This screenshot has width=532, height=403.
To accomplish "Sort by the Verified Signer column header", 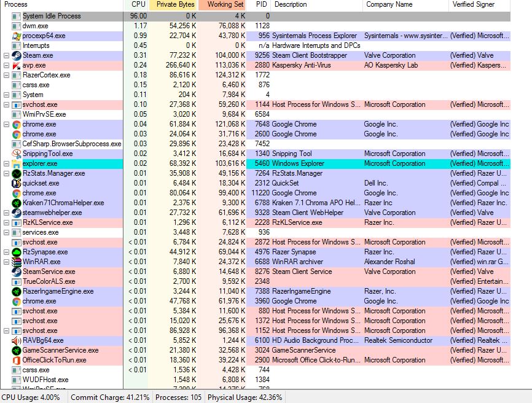I will click(x=480, y=5).
